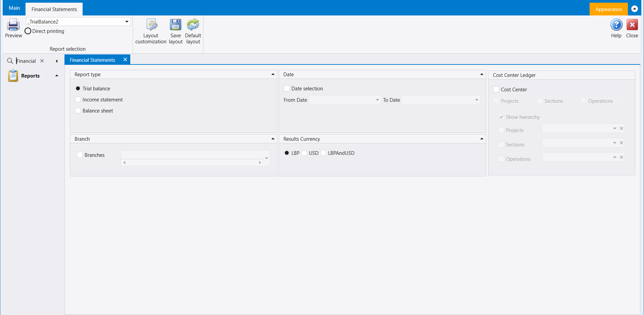Image resolution: width=644 pixels, height=315 pixels.
Task: Collapse the Date group
Action: [482, 74]
